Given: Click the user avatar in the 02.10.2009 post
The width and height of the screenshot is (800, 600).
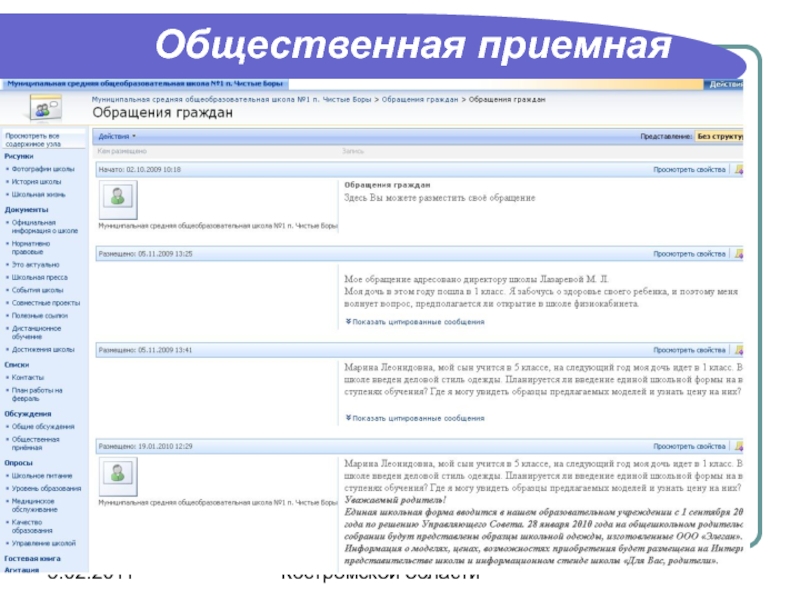Looking at the screenshot, I should (118, 199).
